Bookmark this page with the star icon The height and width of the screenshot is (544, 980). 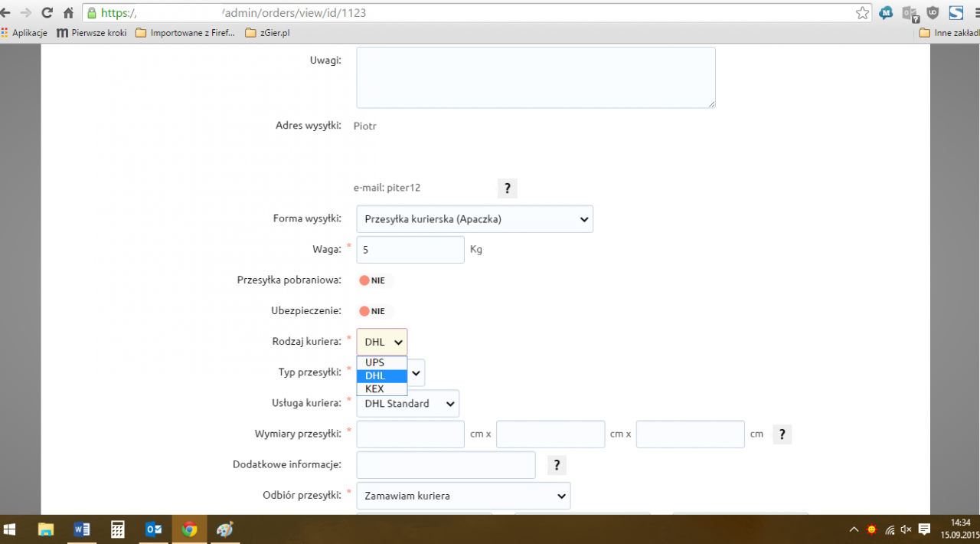pos(863,13)
